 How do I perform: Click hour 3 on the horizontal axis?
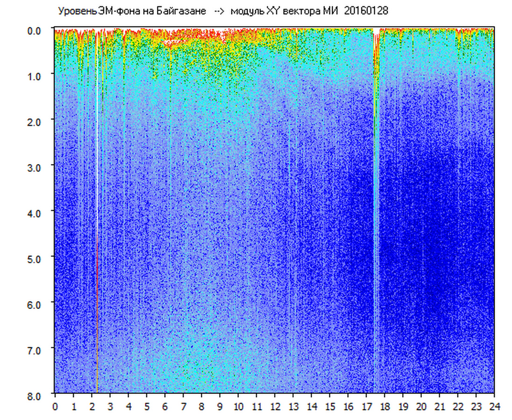click(110, 406)
